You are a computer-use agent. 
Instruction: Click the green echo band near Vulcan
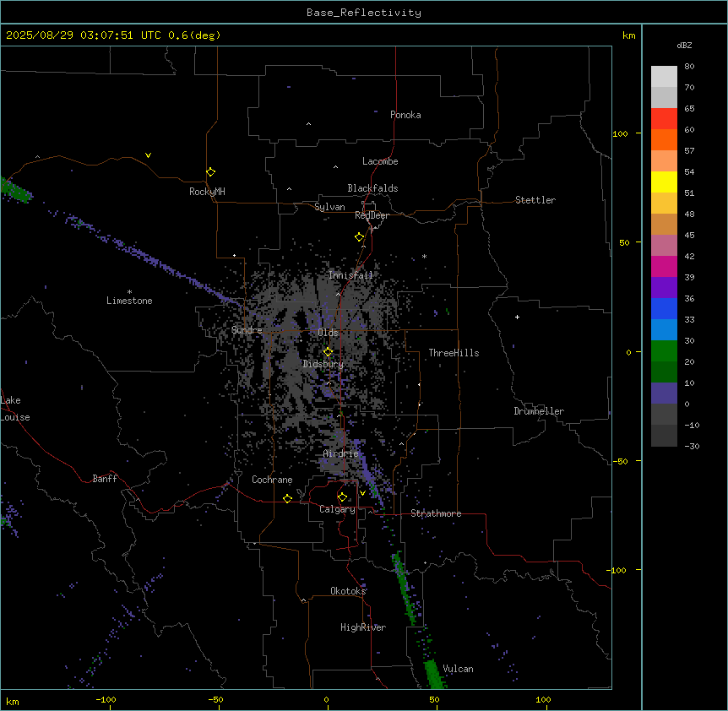pyautogui.click(x=433, y=673)
